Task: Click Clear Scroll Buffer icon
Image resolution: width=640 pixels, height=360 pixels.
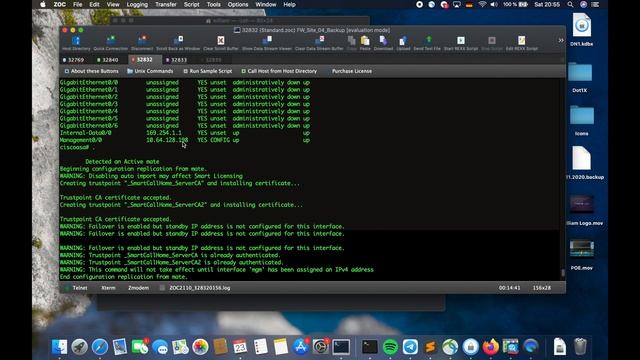Action: point(220,43)
